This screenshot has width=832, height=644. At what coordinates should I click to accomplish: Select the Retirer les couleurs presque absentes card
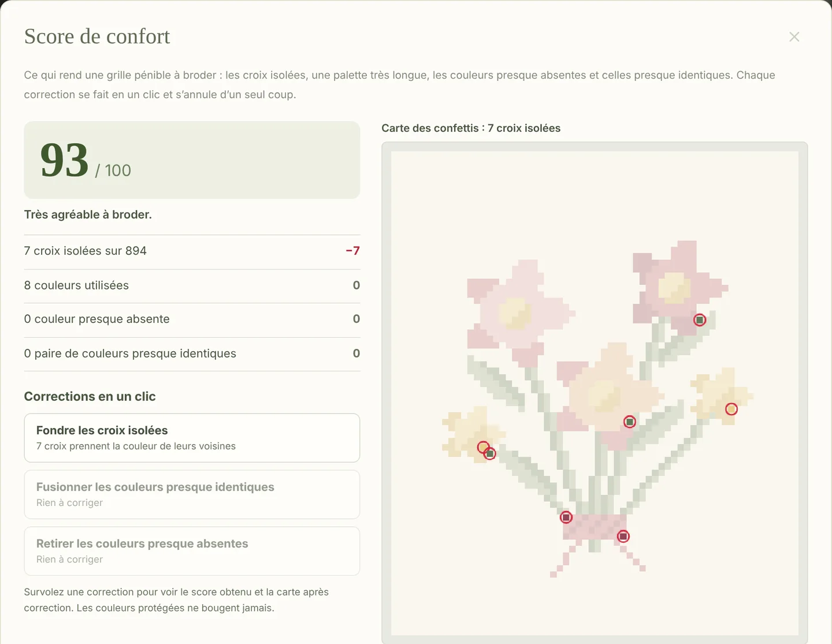pyautogui.click(x=192, y=551)
